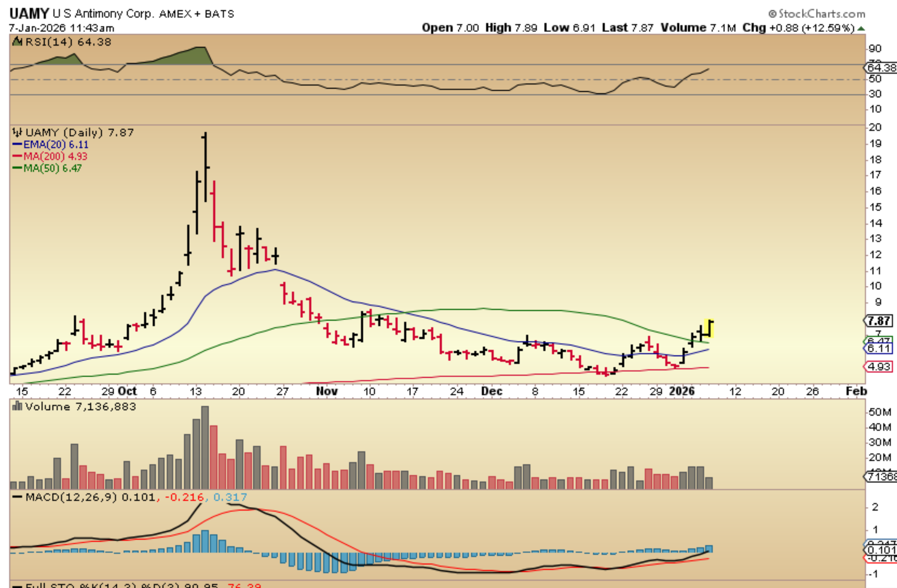
Task: Click the yellow-highlighted latest price bar
Action: tap(710, 329)
